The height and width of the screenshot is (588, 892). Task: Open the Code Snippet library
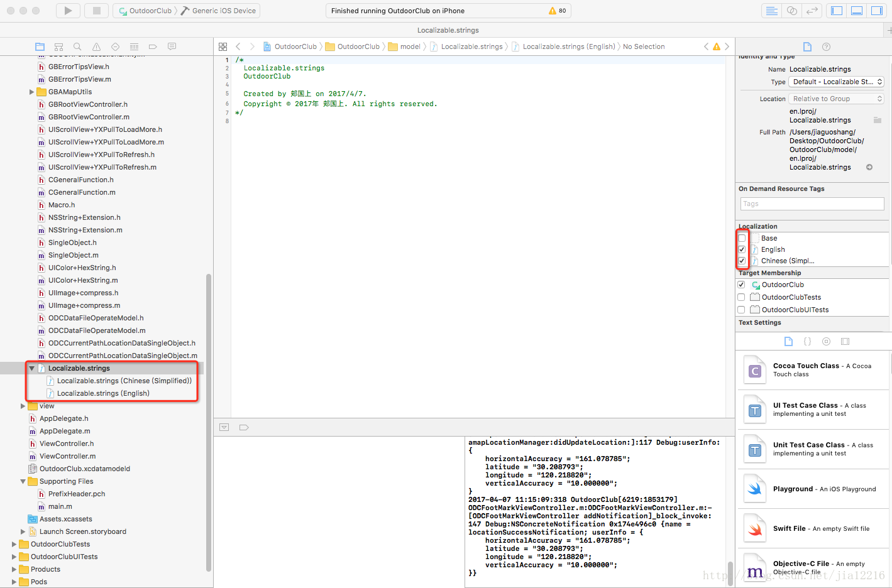pyautogui.click(x=807, y=341)
